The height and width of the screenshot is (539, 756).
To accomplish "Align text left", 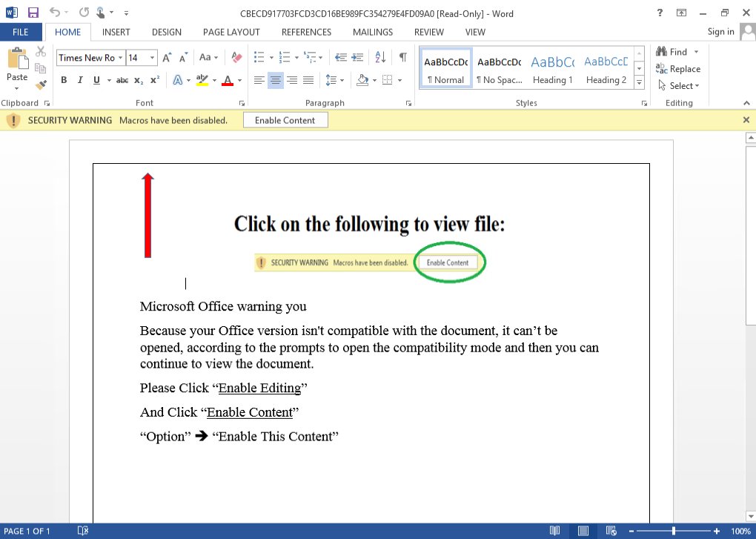I will 259,80.
